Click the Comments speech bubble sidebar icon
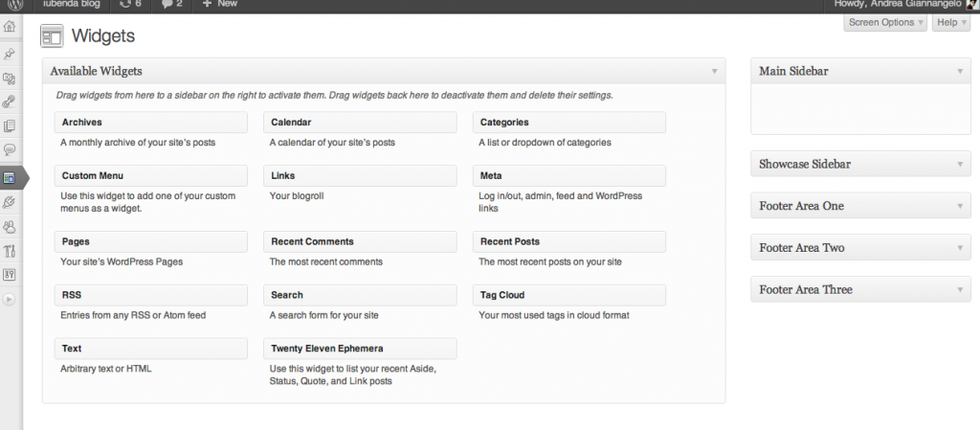 10,149
